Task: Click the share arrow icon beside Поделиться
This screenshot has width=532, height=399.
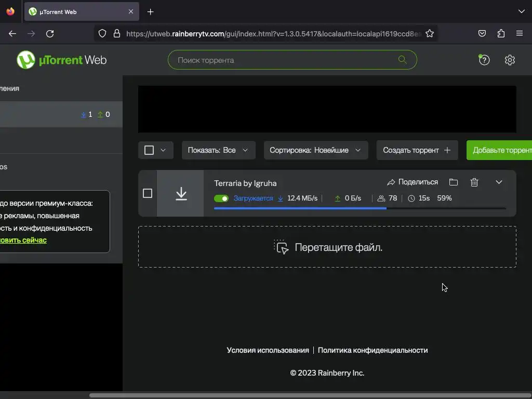Action: (x=391, y=182)
